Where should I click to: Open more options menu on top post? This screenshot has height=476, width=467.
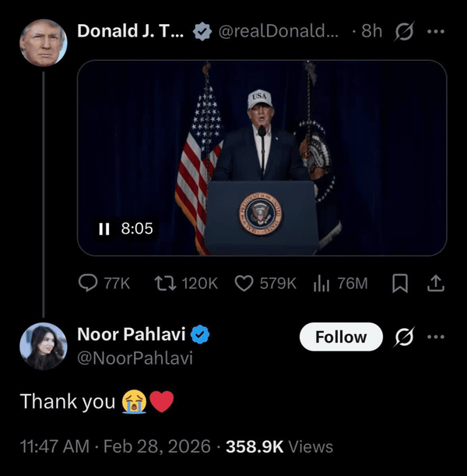click(x=436, y=32)
